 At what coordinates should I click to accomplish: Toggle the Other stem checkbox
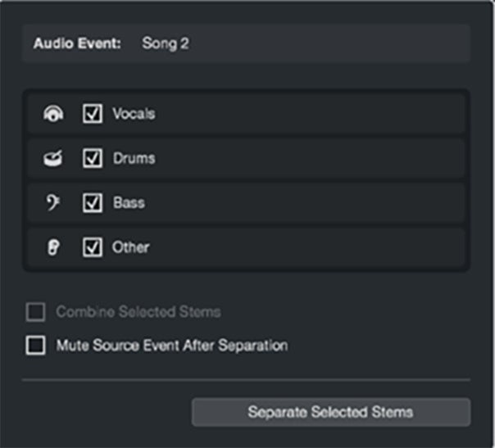tap(93, 247)
